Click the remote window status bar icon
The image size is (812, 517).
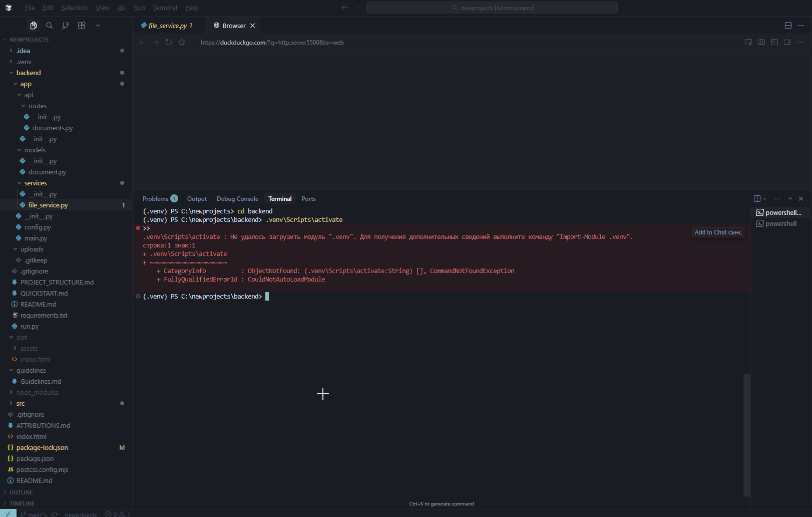tap(8, 514)
